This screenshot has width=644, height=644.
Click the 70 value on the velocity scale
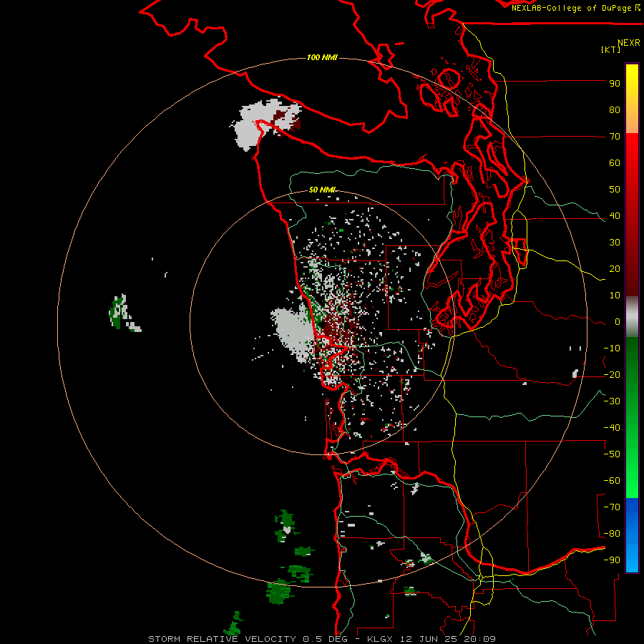[x=615, y=137]
